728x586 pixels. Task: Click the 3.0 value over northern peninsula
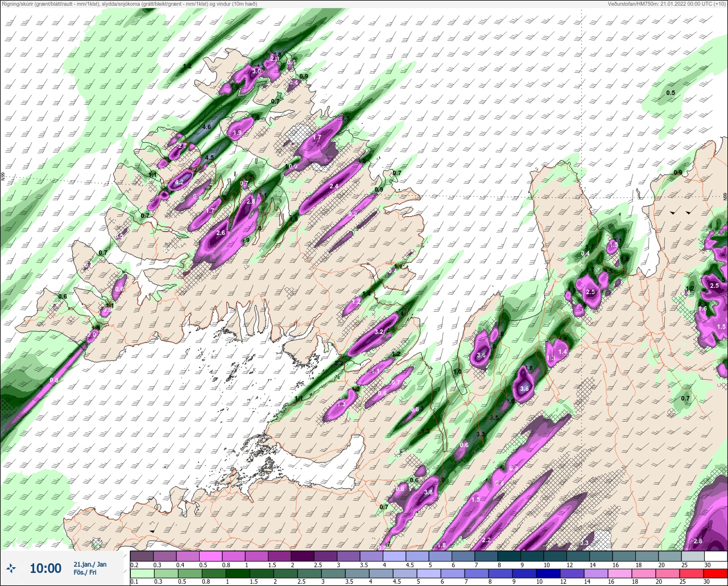click(257, 71)
